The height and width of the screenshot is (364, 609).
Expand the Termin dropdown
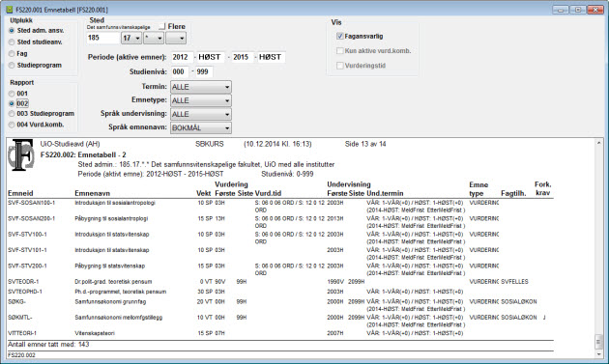click(201, 87)
